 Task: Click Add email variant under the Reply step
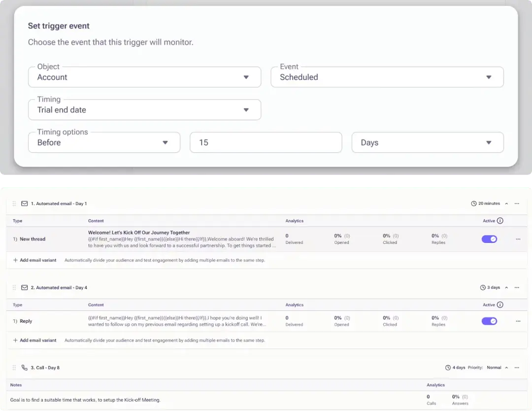click(x=34, y=340)
